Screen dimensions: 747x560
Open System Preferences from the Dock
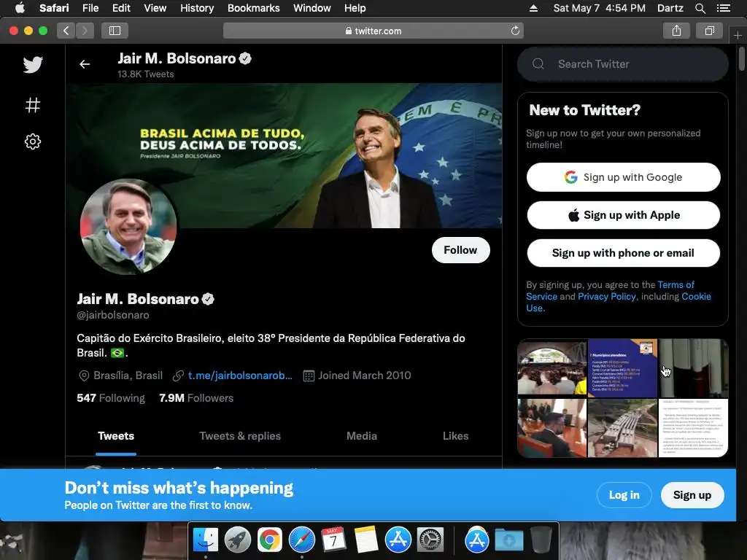coord(430,540)
